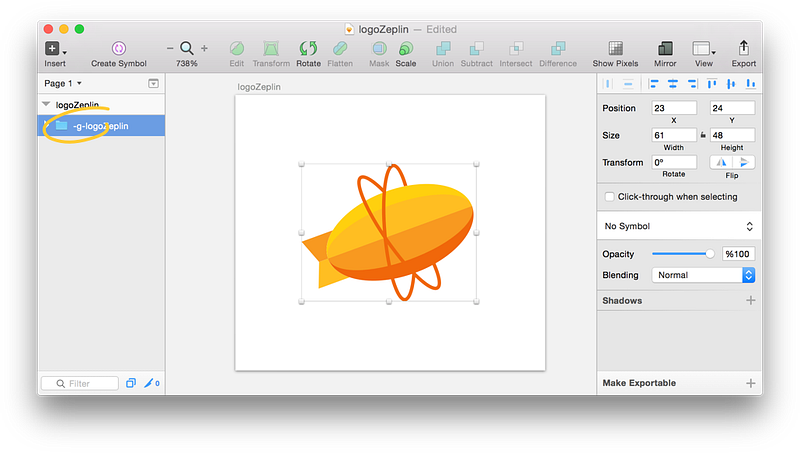Select the -g-logoZeplin group layer
The height and width of the screenshot is (453, 800).
tap(102, 125)
